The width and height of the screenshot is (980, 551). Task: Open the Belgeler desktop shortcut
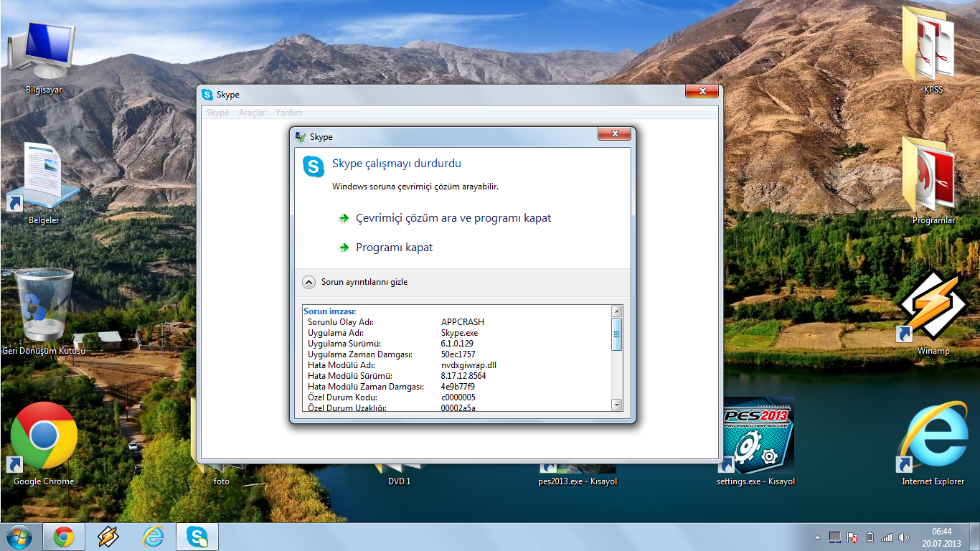[x=43, y=183]
